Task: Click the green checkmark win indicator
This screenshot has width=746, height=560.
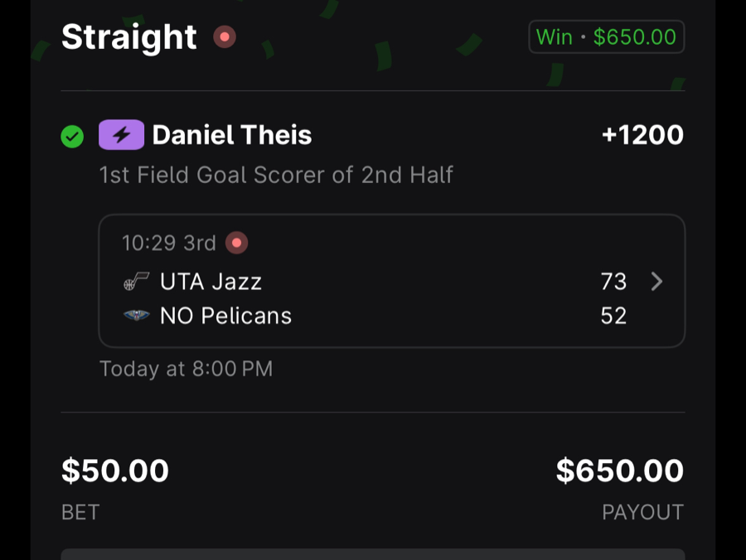Action: (x=71, y=136)
